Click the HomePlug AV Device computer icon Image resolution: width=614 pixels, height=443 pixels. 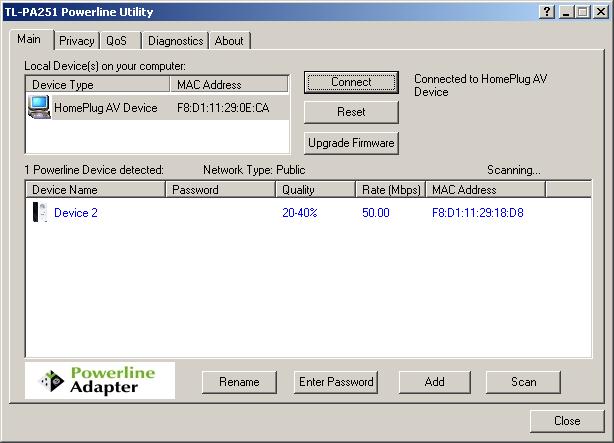(39, 107)
